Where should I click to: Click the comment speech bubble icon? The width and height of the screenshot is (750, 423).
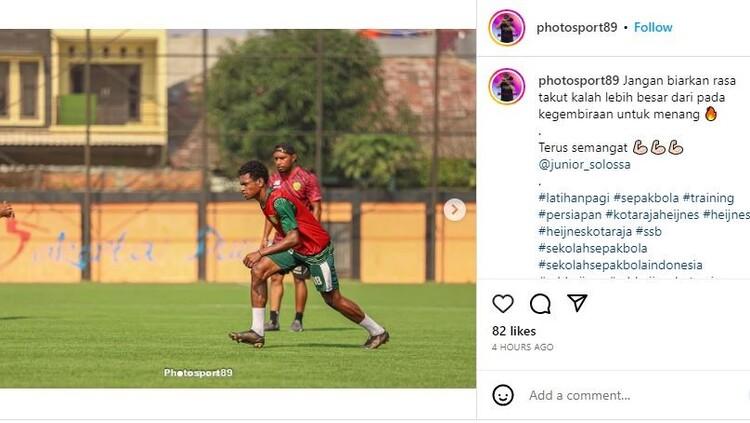(x=540, y=304)
